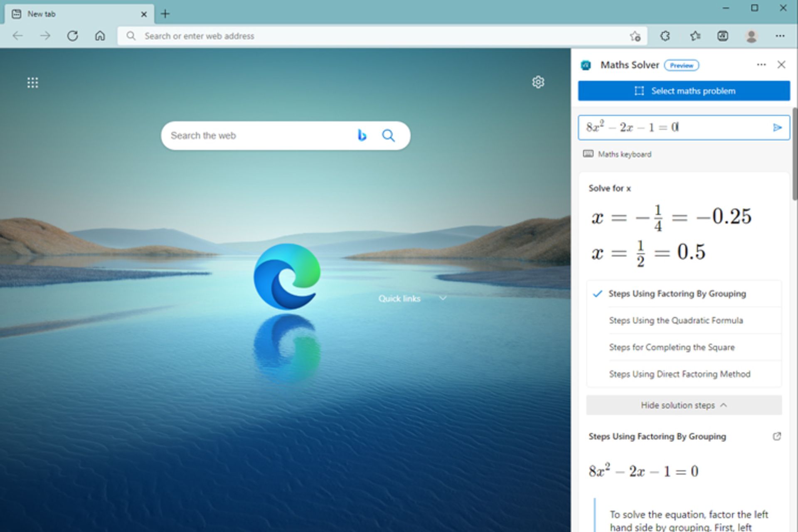Select Steps Using Factoring By Grouping
Viewport: 798px width, 532px height.
click(684, 294)
